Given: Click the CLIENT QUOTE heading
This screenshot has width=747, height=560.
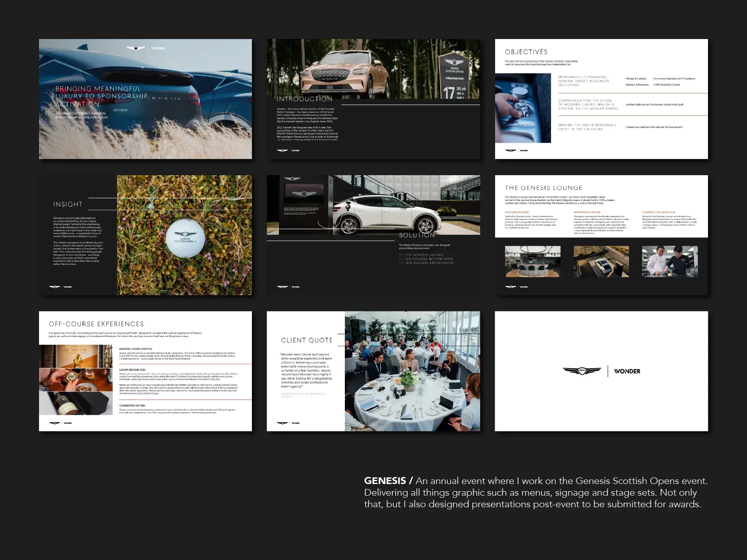Looking at the screenshot, I should tap(307, 340).
